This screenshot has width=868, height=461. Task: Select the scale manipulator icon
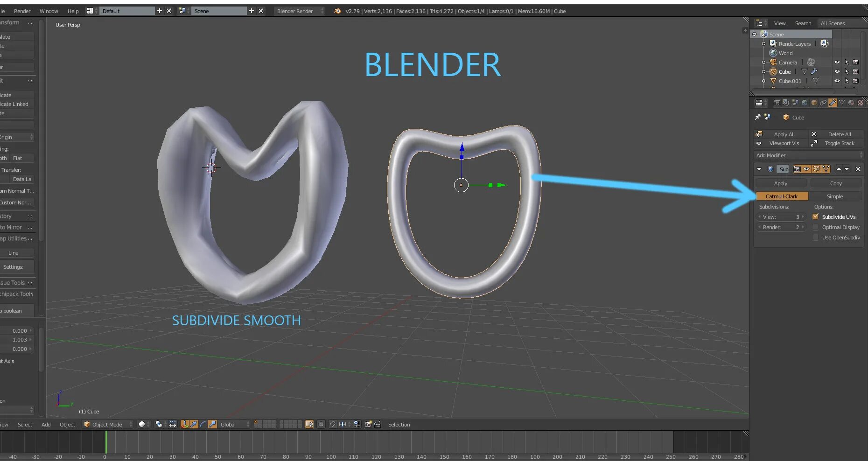(212, 424)
